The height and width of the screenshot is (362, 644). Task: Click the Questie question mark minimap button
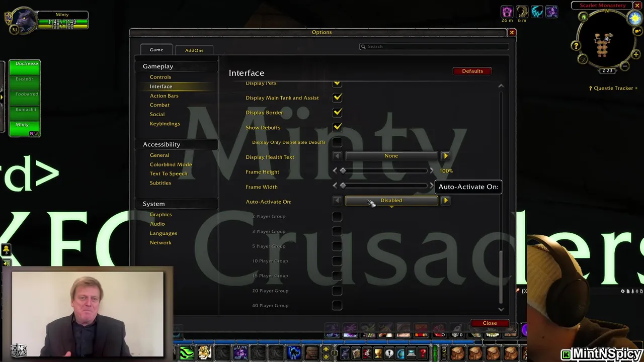(576, 46)
